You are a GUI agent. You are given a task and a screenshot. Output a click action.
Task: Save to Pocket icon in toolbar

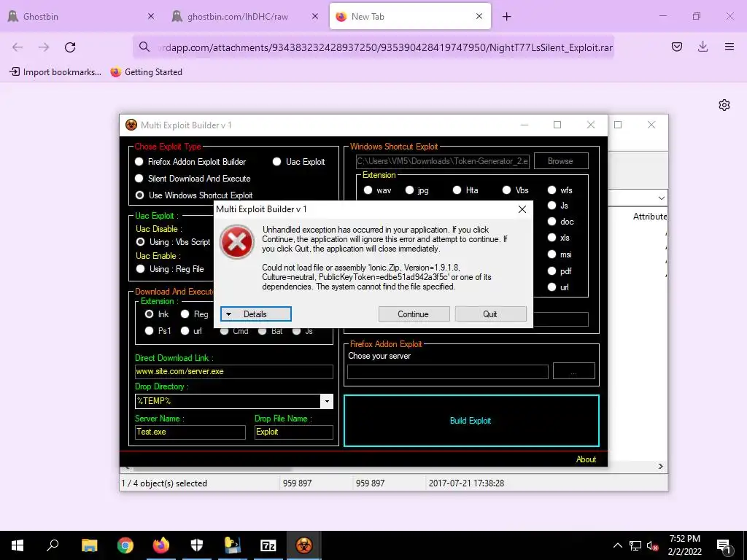pyautogui.click(x=677, y=47)
